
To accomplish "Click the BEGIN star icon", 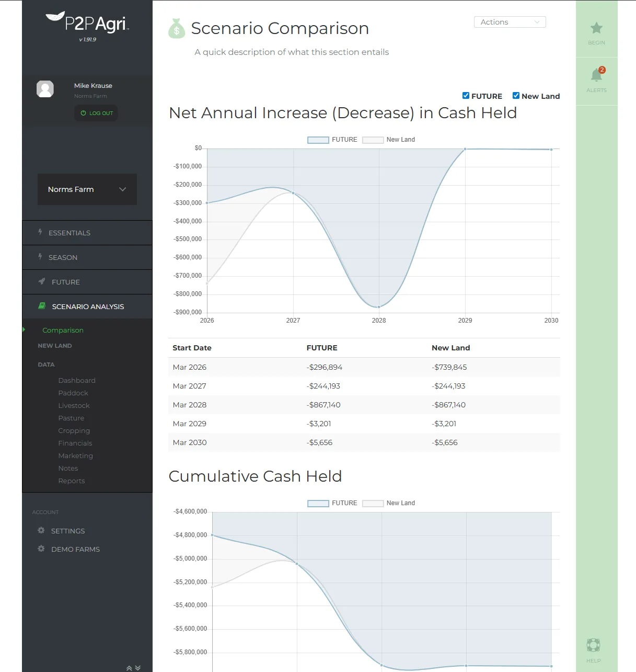I will 596,28.
